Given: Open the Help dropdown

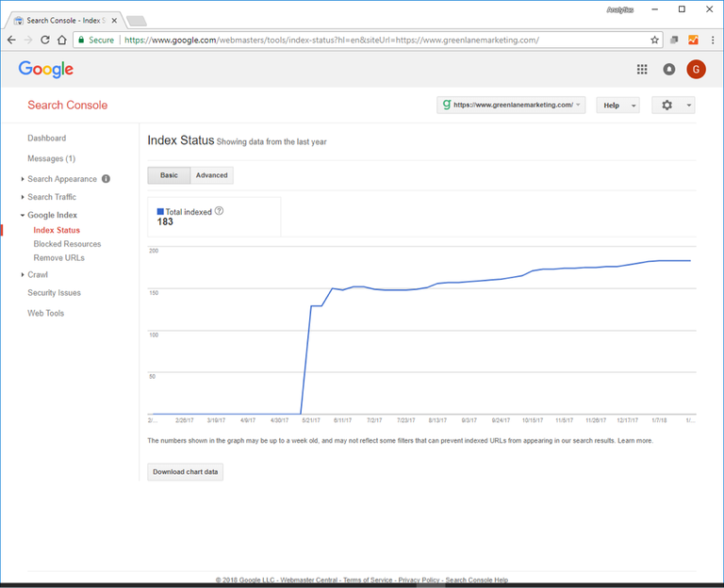Looking at the screenshot, I should point(617,106).
